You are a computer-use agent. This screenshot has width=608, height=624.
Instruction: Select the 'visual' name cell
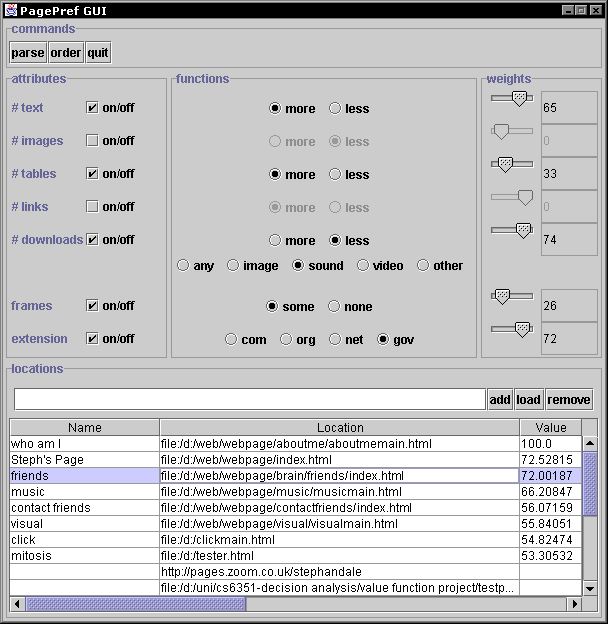[x=85, y=524]
